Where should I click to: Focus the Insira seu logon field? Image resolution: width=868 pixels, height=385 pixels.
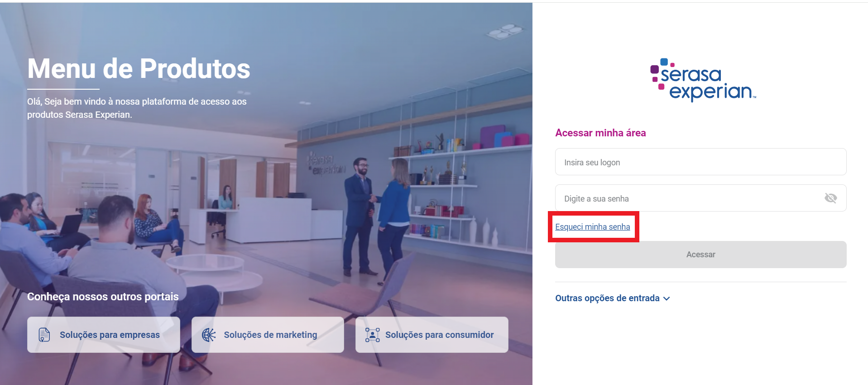point(700,162)
